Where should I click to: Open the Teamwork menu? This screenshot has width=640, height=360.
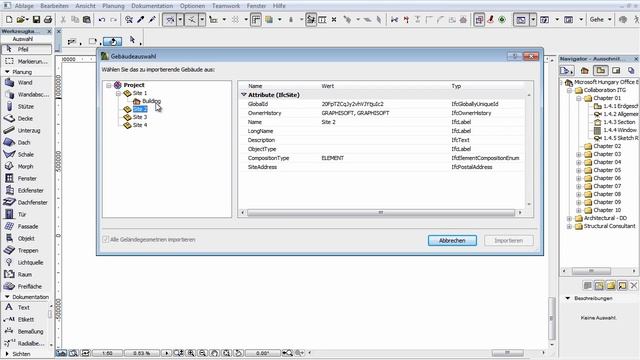tap(226, 6)
